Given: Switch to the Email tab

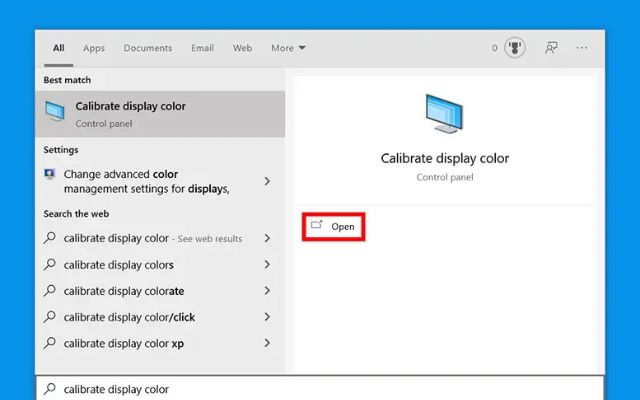Looking at the screenshot, I should pos(202,48).
